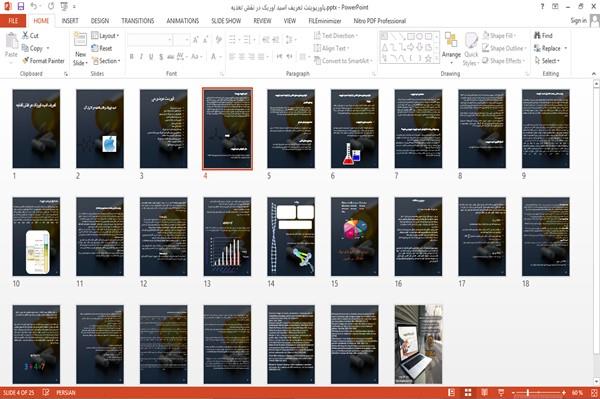Switch to the DESIGN tab
The height and width of the screenshot is (399, 600).
[99, 21]
